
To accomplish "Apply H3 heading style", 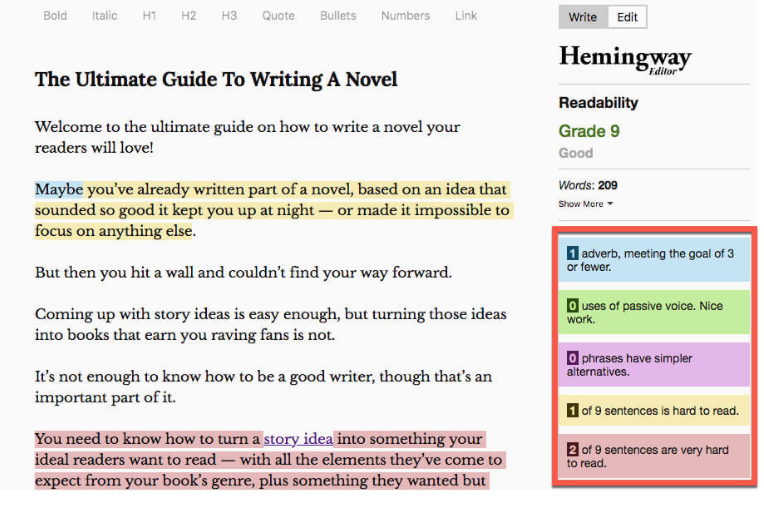I will (229, 16).
